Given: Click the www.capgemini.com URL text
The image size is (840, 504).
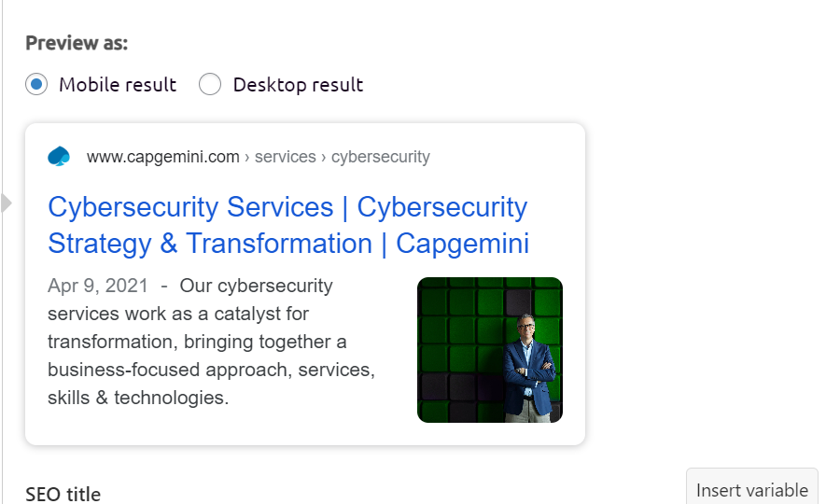Looking at the screenshot, I should click(x=162, y=157).
